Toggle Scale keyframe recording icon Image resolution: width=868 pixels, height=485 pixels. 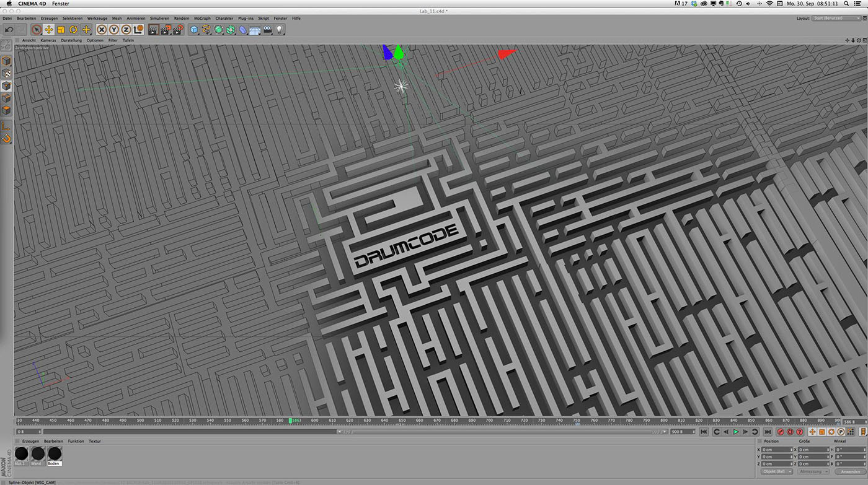pos(822,432)
